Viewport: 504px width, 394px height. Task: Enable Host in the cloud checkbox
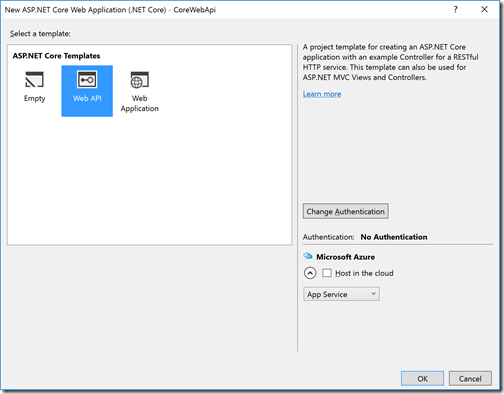[x=327, y=273]
